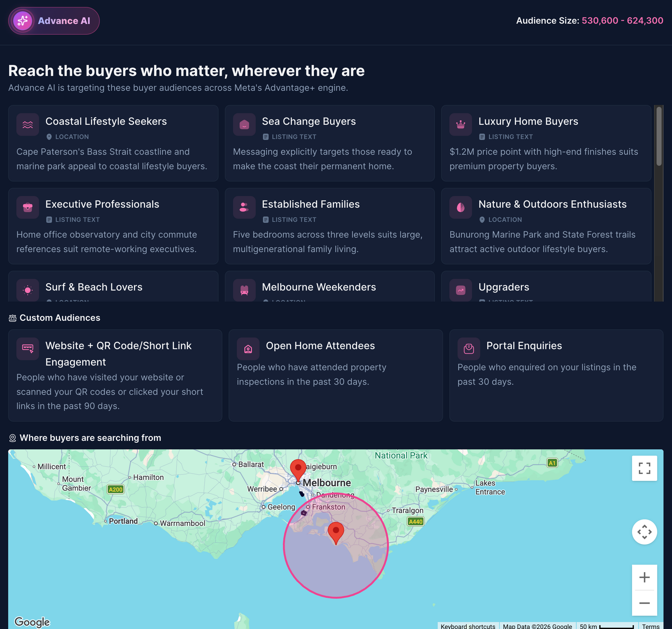The height and width of the screenshot is (629, 672).
Task: Click the Nature & Outdoors leaf icon
Action: tap(461, 207)
